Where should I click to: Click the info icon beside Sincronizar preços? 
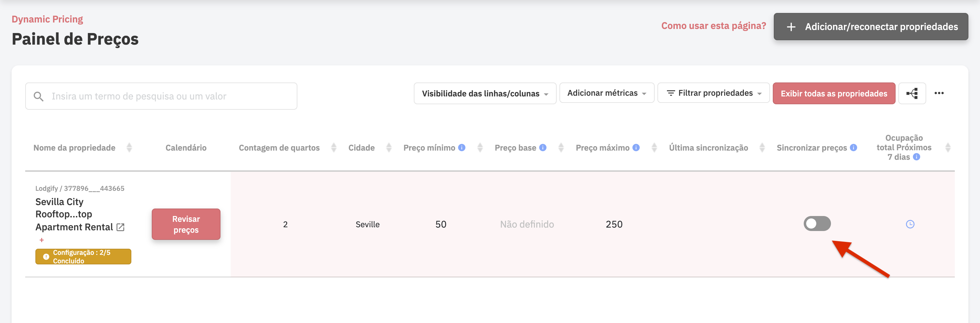pyautogui.click(x=853, y=148)
